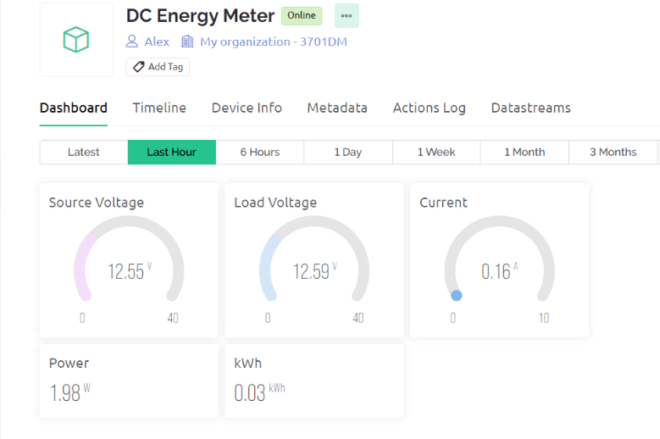
Task: Click the 12.55 V source voltage value
Action: point(130,271)
